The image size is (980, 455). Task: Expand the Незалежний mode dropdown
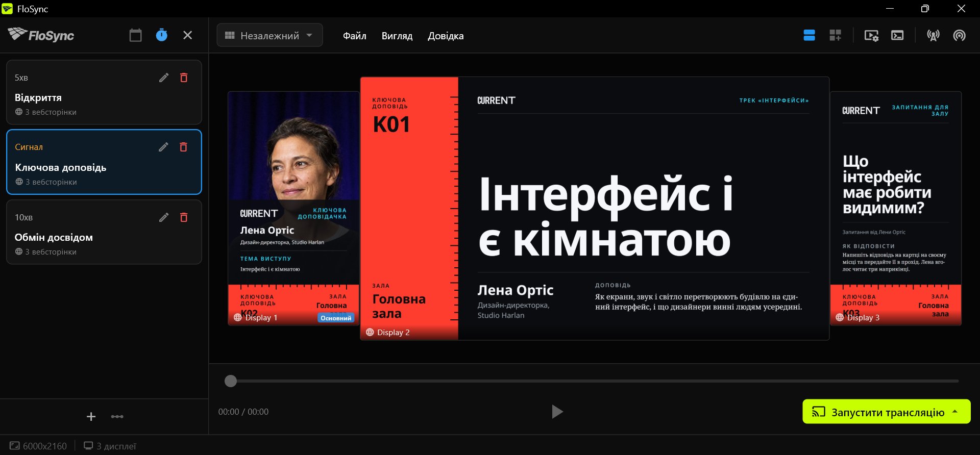[269, 35]
